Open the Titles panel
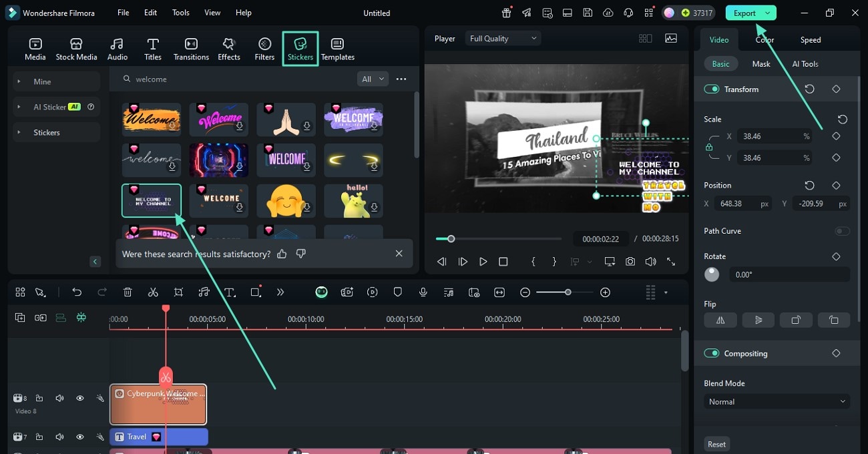This screenshot has height=454, width=868. [x=153, y=49]
